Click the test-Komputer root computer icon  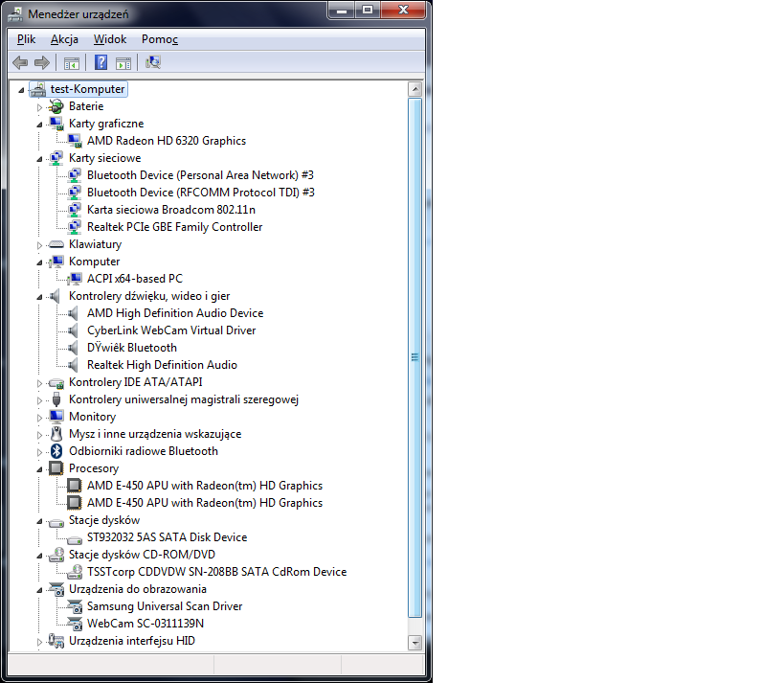(38, 89)
